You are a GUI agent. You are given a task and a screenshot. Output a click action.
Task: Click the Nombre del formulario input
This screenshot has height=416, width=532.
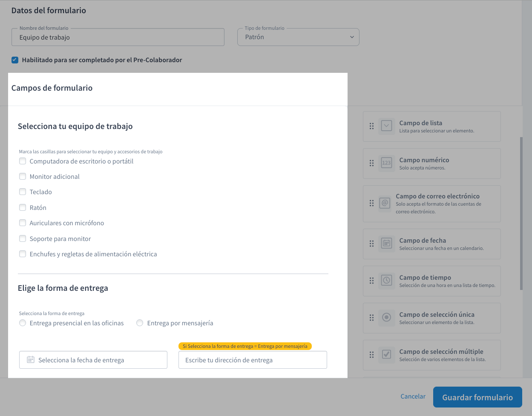(118, 37)
